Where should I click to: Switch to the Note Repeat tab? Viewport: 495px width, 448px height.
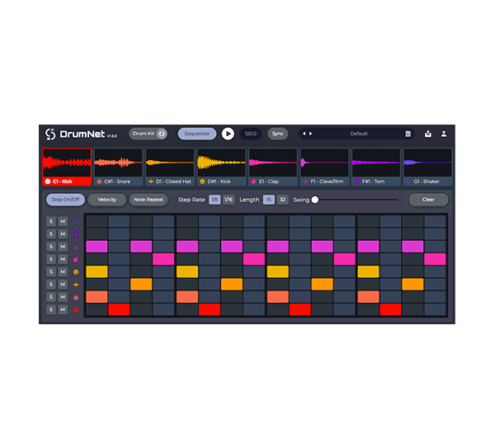point(148,200)
